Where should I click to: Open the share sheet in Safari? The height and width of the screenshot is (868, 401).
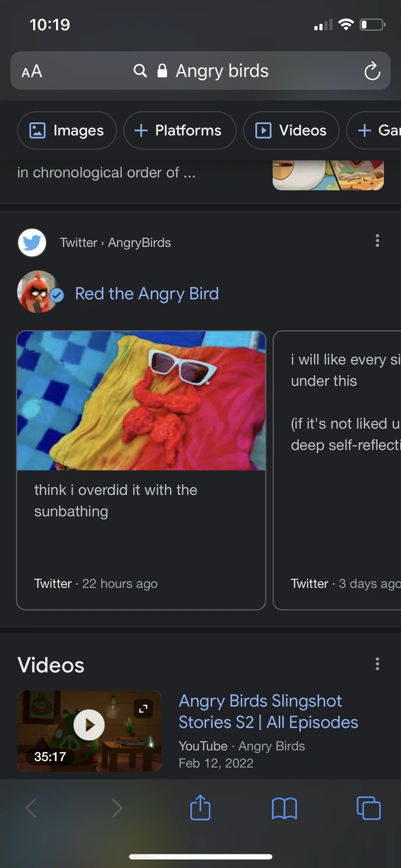point(200,808)
